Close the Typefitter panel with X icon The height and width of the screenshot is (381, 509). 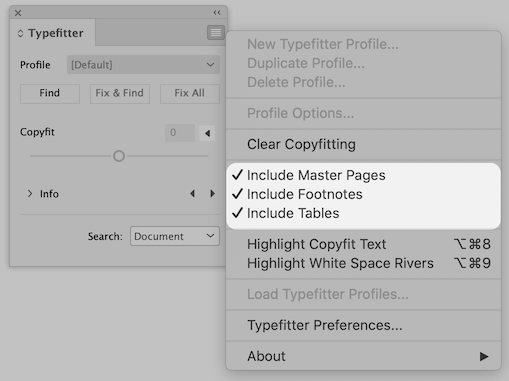click(x=18, y=13)
